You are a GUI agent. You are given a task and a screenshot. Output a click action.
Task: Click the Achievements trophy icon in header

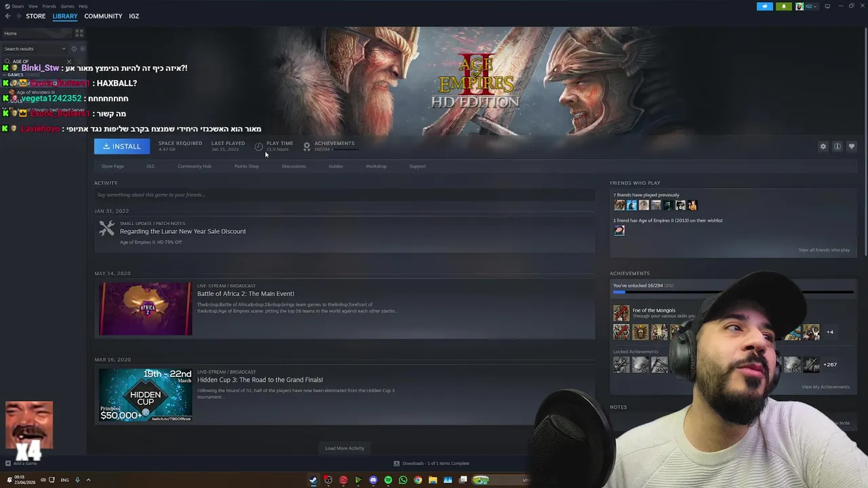(307, 146)
